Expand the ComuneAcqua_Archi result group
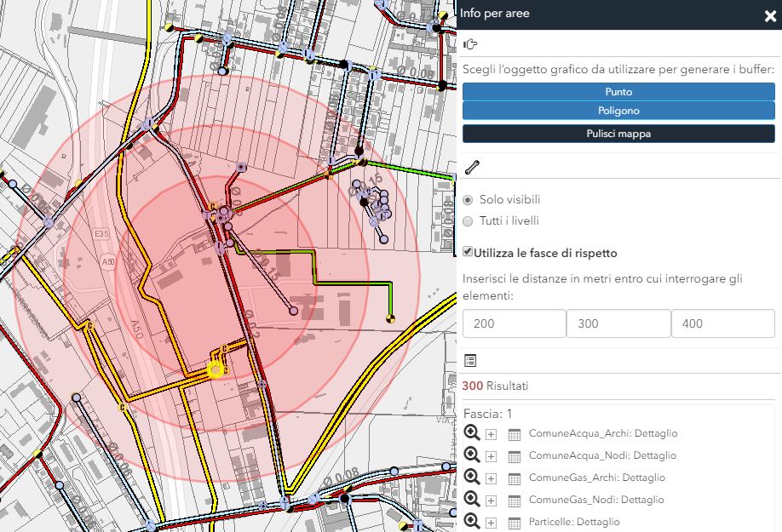This screenshot has width=782, height=532. pyautogui.click(x=492, y=434)
